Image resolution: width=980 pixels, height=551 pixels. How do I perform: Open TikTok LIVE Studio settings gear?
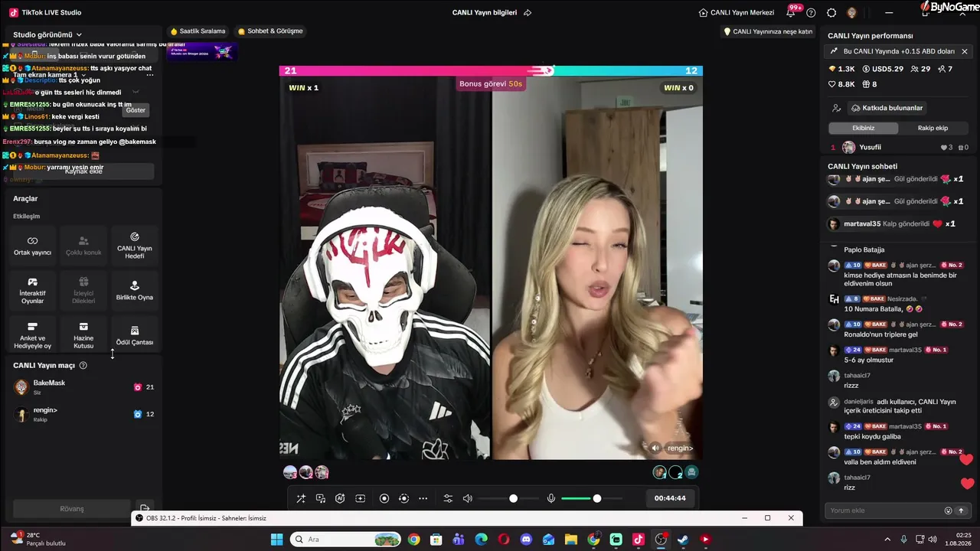pos(831,12)
